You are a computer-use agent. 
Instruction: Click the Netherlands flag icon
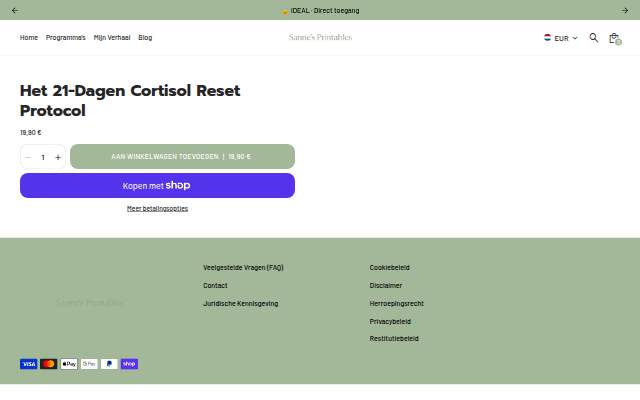[x=547, y=38]
